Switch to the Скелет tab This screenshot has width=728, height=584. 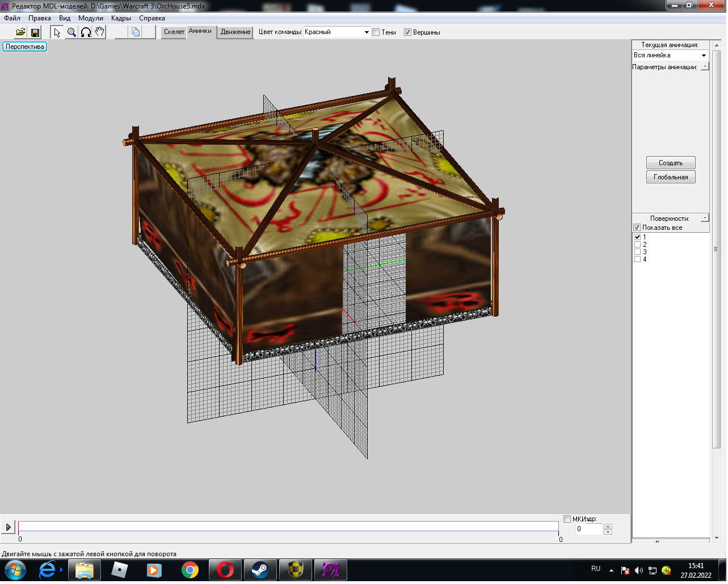[174, 32]
